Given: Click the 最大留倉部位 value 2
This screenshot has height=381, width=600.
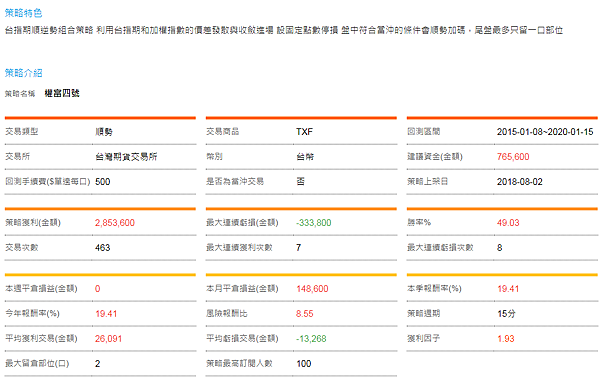Looking at the screenshot, I should [x=98, y=363].
